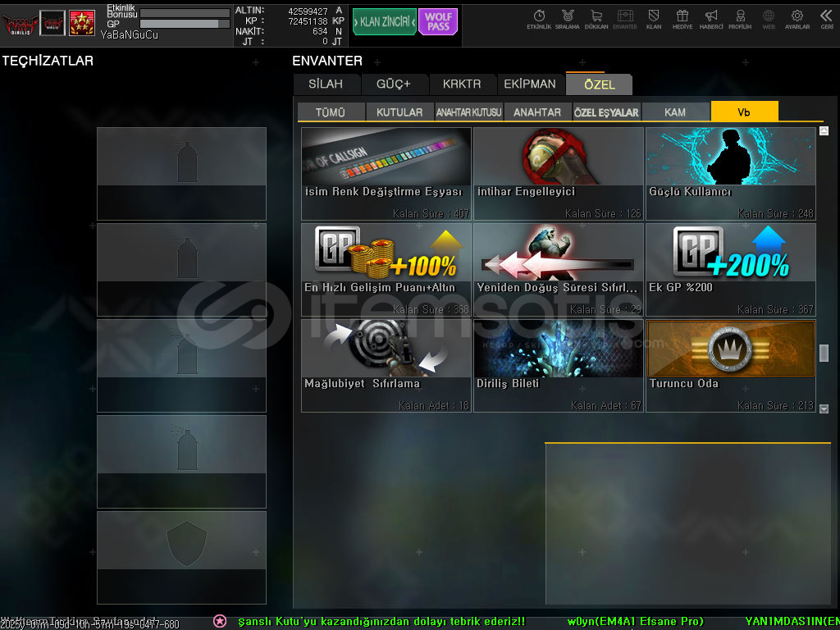Image resolution: width=840 pixels, height=630 pixels.
Task: Open the Klan shield icon
Action: tap(654, 20)
